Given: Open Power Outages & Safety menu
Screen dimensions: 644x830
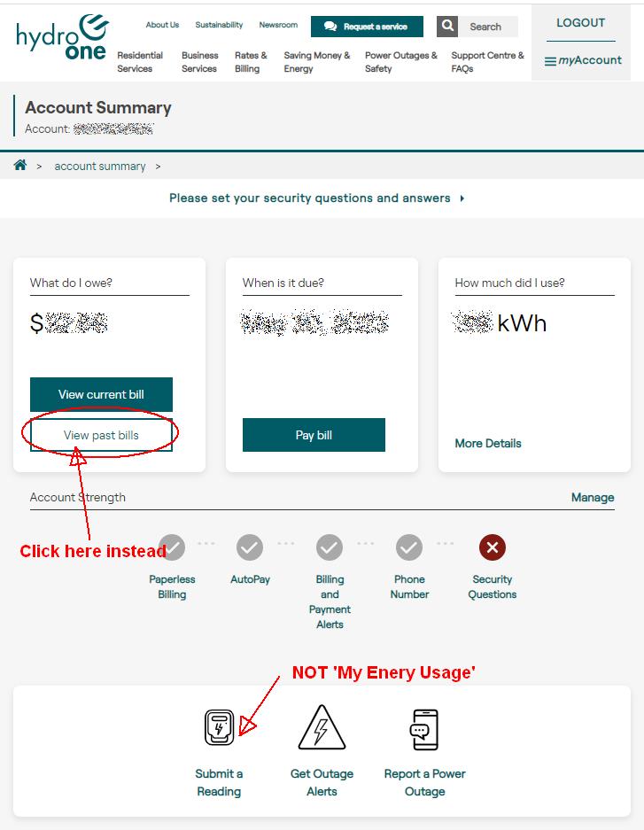Looking at the screenshot, I should [401, 62].
